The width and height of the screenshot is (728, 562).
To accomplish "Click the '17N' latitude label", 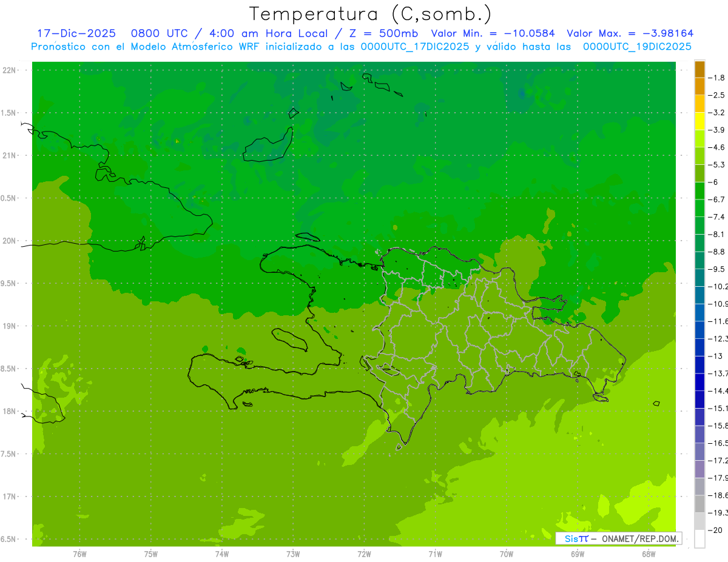I will pyautogui.click(x=8, y=497).
